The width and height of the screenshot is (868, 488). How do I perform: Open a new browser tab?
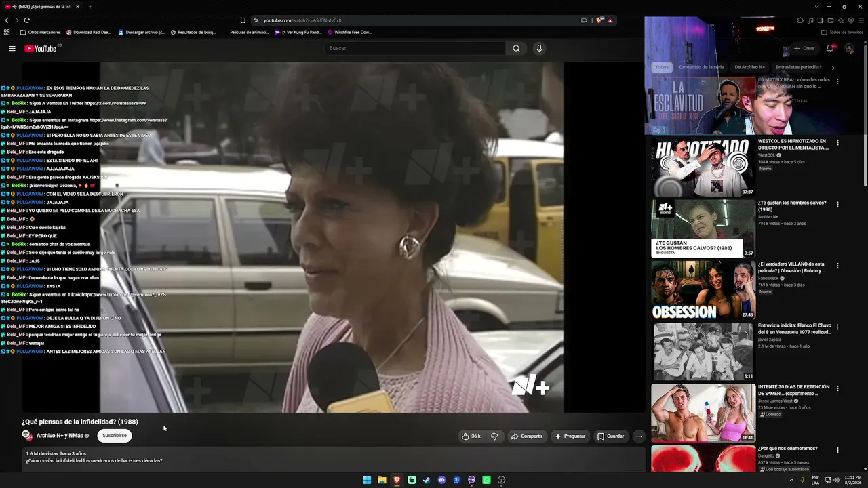tap(90, 7)
